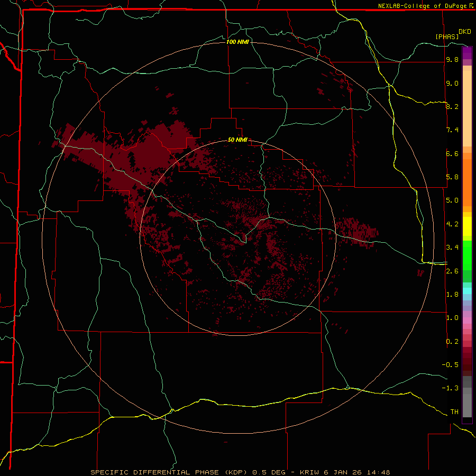Click the 50 NMI range ring label
Viewport: 476px width, 476px height.
[x=237, y=140]
